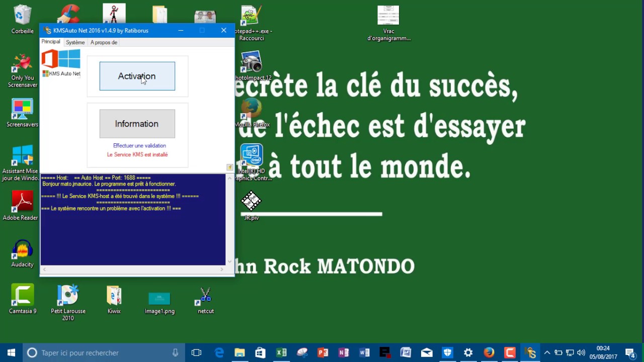
Task: Close the KMSAuto Net window
Action: click(224, 30)
